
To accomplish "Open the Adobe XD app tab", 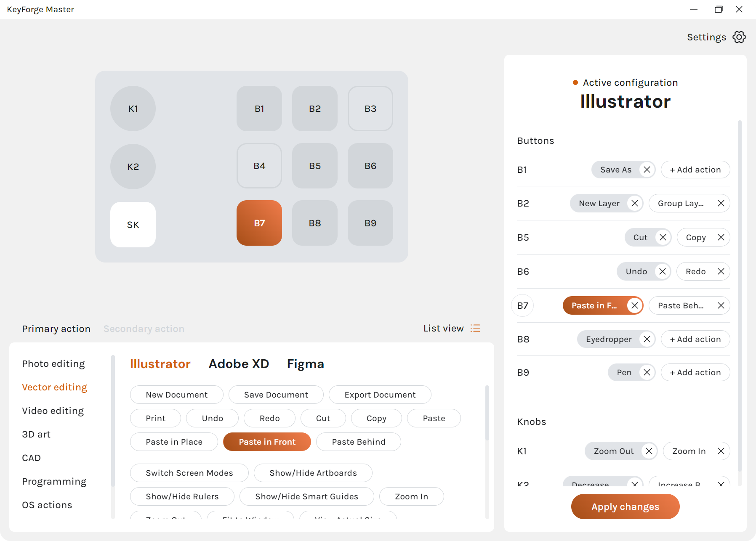I will click(x=239, y=364).
